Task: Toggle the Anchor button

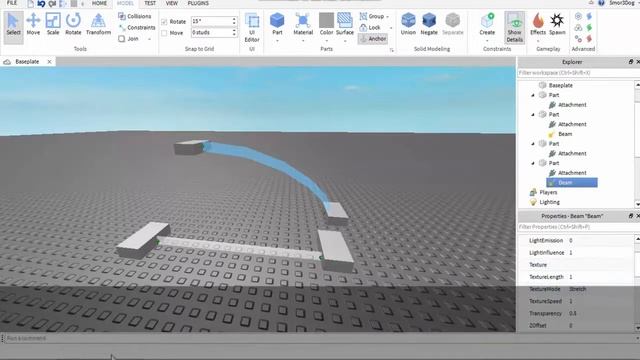Action: point(373,39)
